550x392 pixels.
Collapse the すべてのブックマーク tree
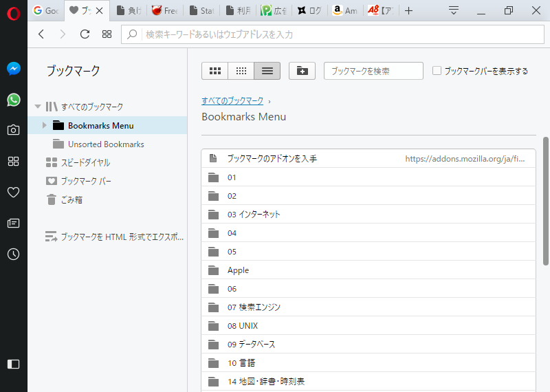point(38,107)
